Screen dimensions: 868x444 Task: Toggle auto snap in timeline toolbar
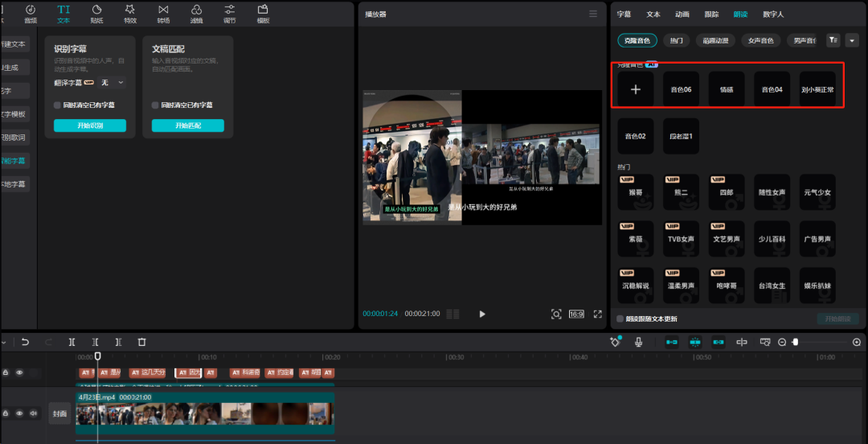695,342
